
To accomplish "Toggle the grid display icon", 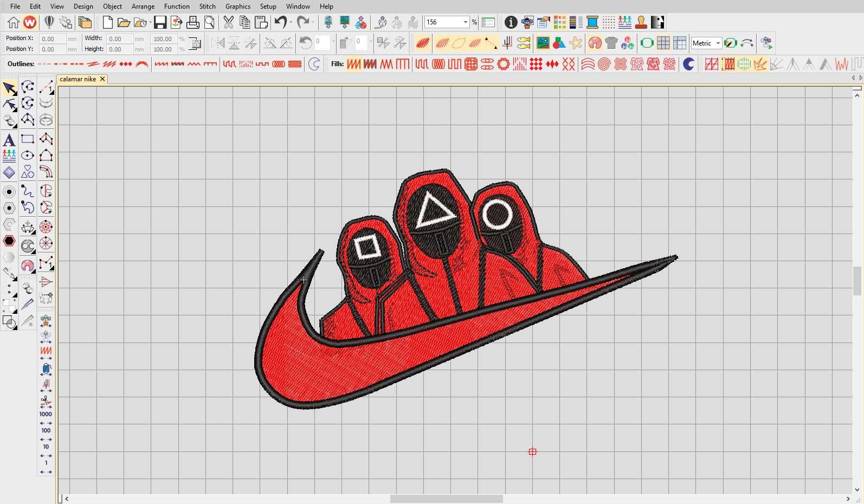I will click(x=663, y=43).
